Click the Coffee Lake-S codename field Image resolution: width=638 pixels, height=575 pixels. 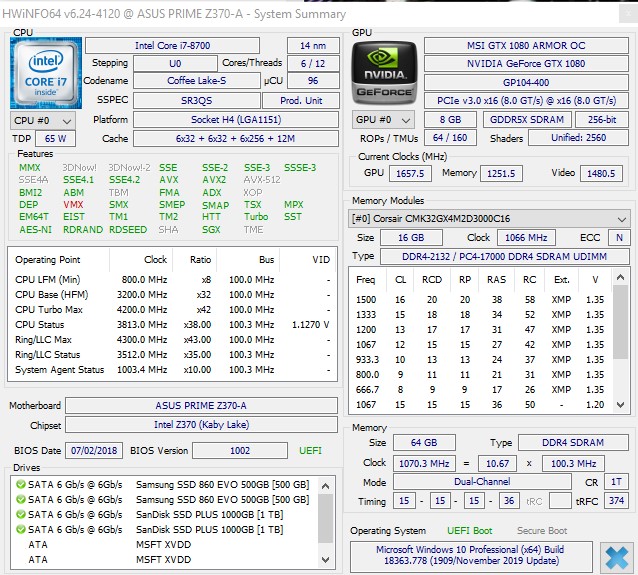[197, 81]
